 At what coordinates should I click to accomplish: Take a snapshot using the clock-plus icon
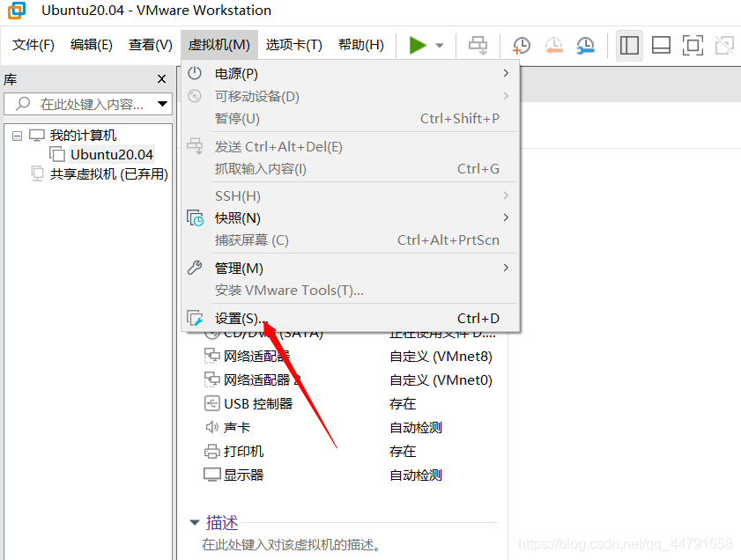click(x=522, y=46)
